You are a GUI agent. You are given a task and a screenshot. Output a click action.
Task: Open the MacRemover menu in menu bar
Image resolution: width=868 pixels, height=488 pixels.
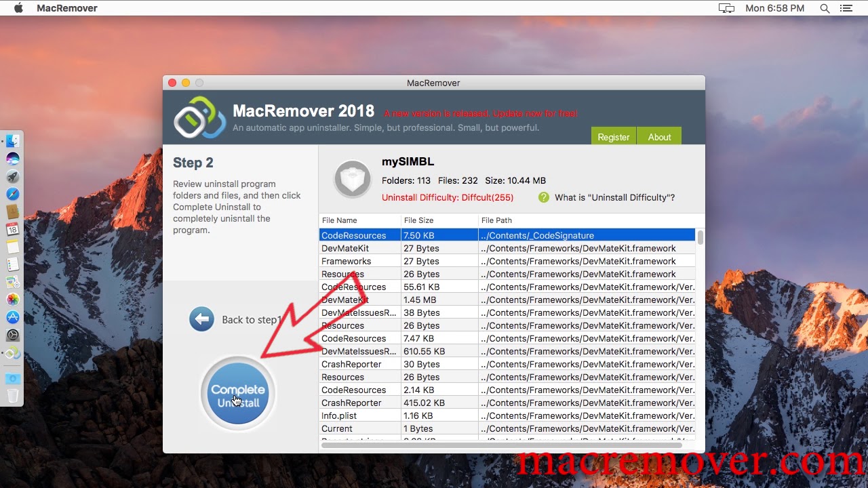pos(67,8)
